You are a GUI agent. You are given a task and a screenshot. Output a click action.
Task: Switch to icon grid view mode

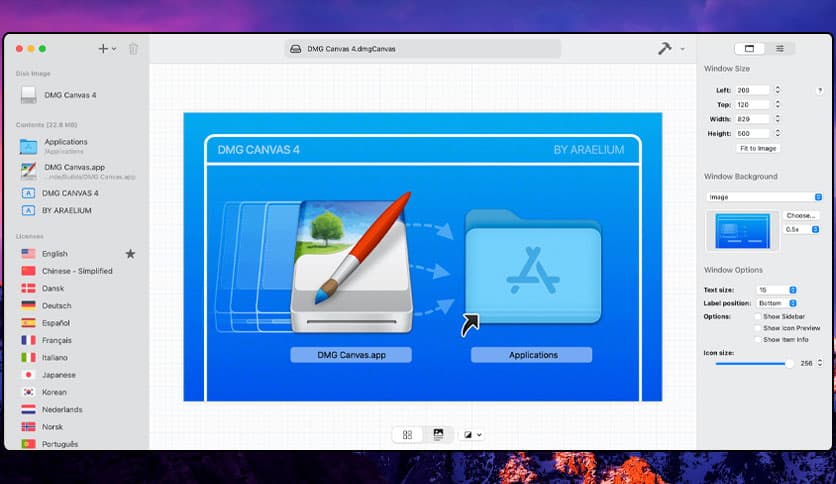pos(407,435)
